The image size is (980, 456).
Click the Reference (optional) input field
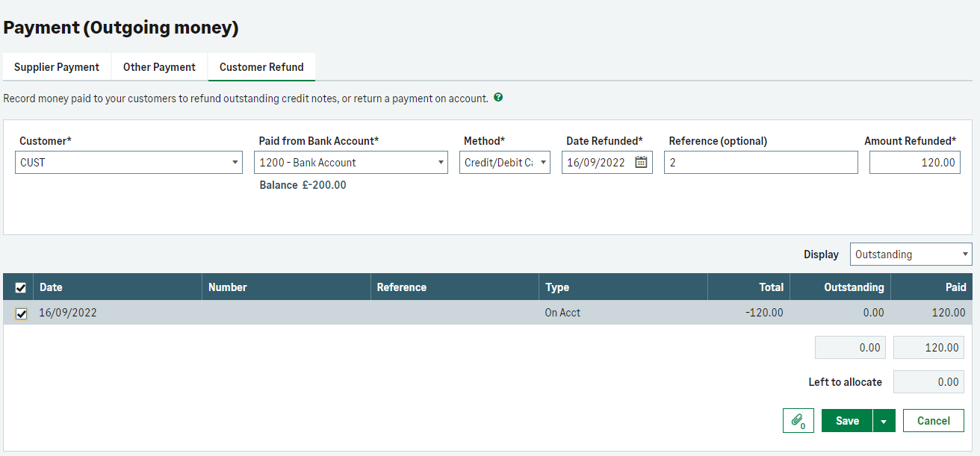click(760, 163)
